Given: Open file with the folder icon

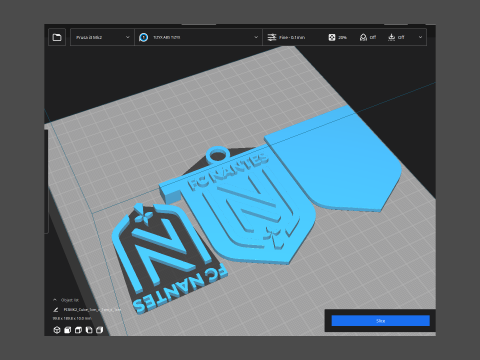Looking at the screenshot, I should pos(57,37).
